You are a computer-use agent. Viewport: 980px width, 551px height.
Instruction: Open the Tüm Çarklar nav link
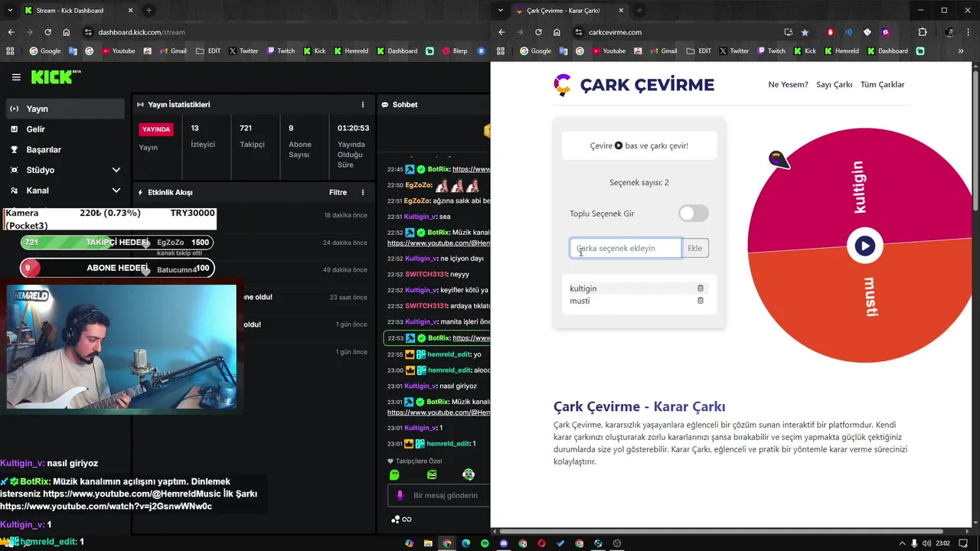point(882,84)
